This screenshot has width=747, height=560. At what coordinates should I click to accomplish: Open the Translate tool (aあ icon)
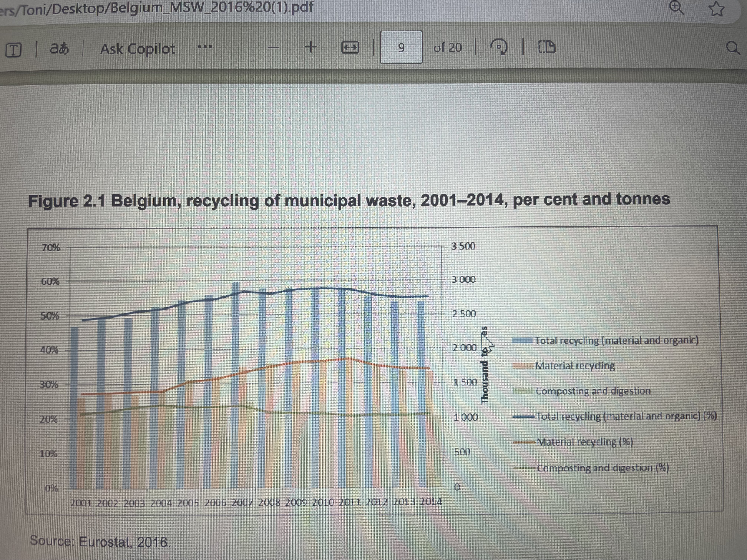click(59, 49)
